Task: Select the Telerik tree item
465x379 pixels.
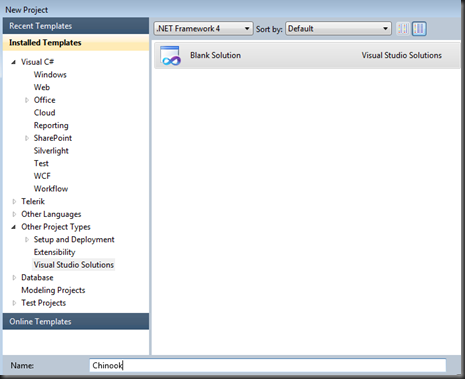Action: (x=33, y=201)
